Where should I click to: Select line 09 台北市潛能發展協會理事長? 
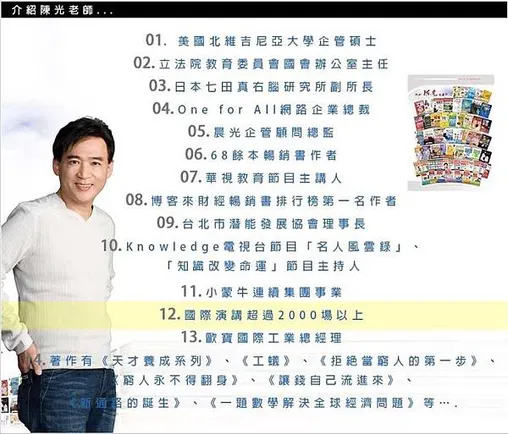(x=261, y=223)
